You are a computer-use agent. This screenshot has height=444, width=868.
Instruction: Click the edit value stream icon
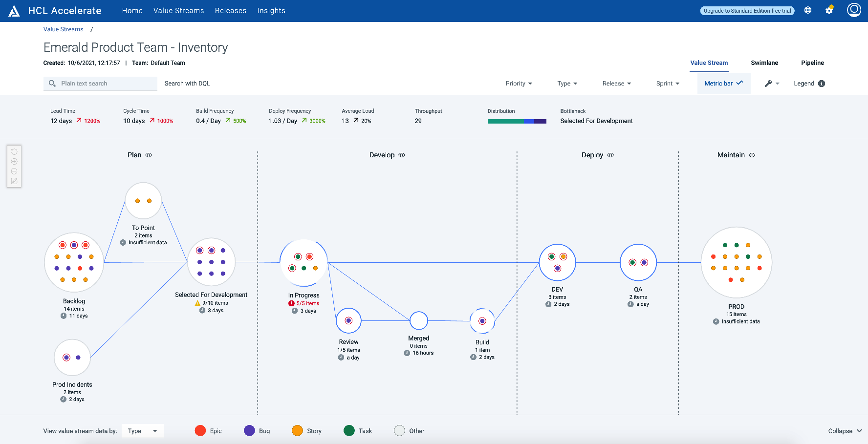point(14,181)
